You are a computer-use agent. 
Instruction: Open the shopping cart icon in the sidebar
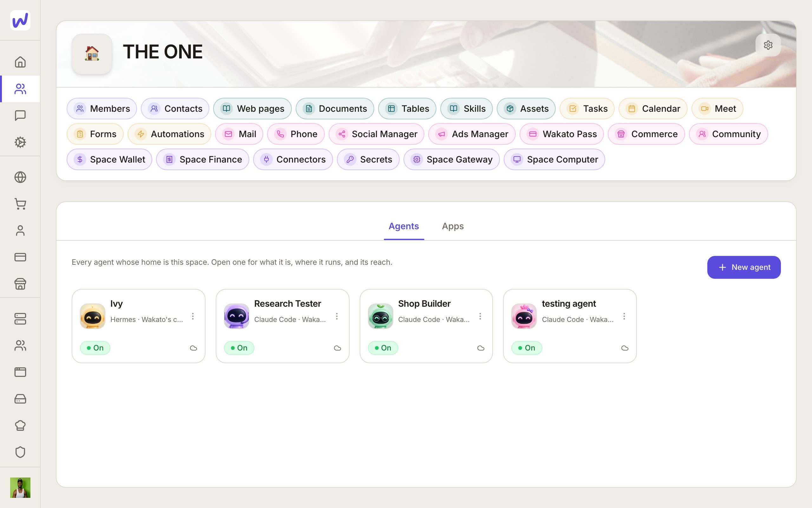[x=20, y=204]
